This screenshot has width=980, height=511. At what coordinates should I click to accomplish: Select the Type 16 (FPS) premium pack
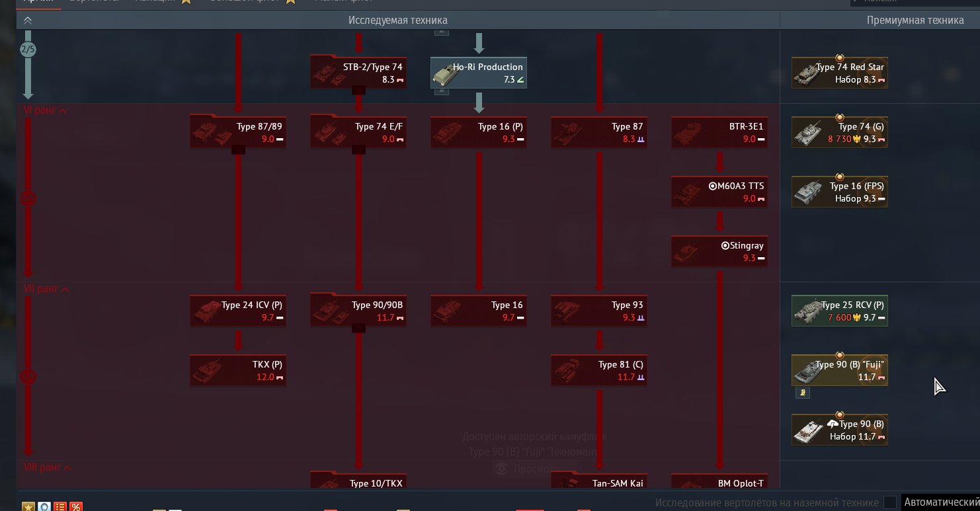pyautogui.click(x=840, y=192)
